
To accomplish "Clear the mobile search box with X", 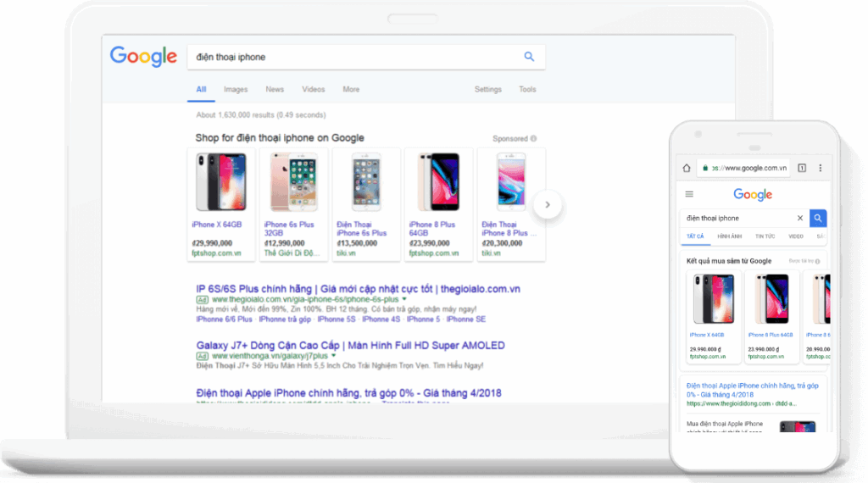I will (x=799, y=218).
